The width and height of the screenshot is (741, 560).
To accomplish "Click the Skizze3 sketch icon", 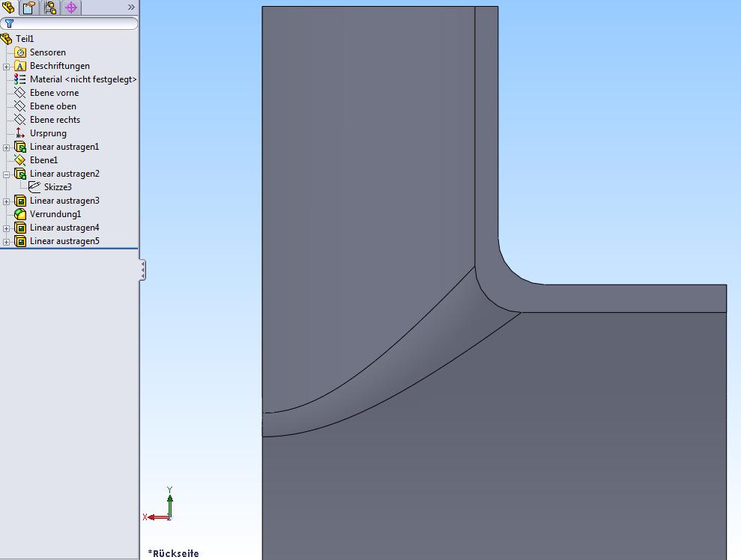I will (34, 187).
